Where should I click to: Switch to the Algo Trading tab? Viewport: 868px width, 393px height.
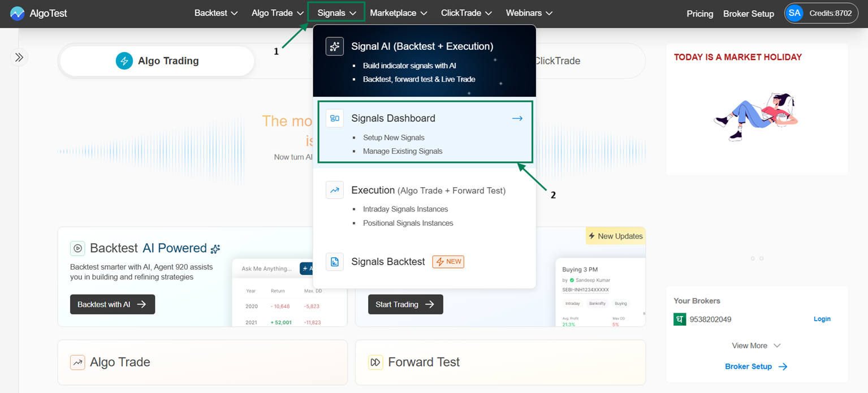(157, 61)
